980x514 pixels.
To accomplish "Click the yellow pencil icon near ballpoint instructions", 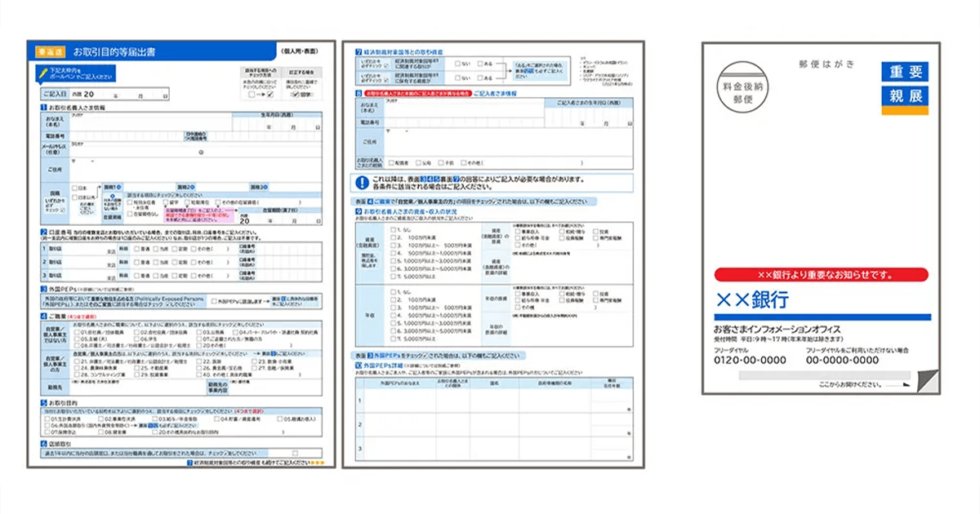I will coord(42,73).
